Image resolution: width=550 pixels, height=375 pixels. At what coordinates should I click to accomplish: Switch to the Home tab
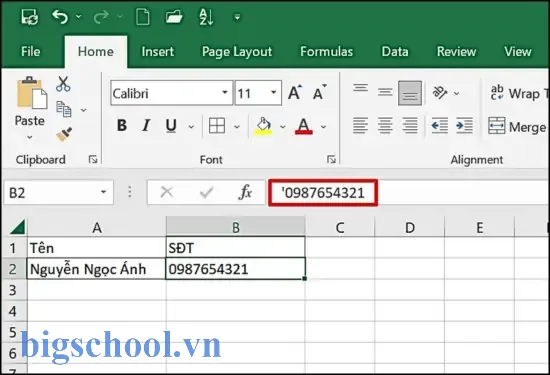[x=96, y=52]
